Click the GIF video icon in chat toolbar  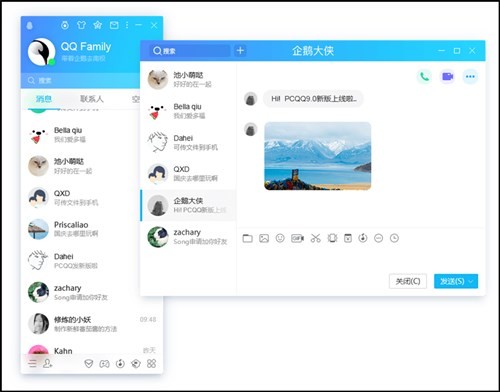coord(297,238)
